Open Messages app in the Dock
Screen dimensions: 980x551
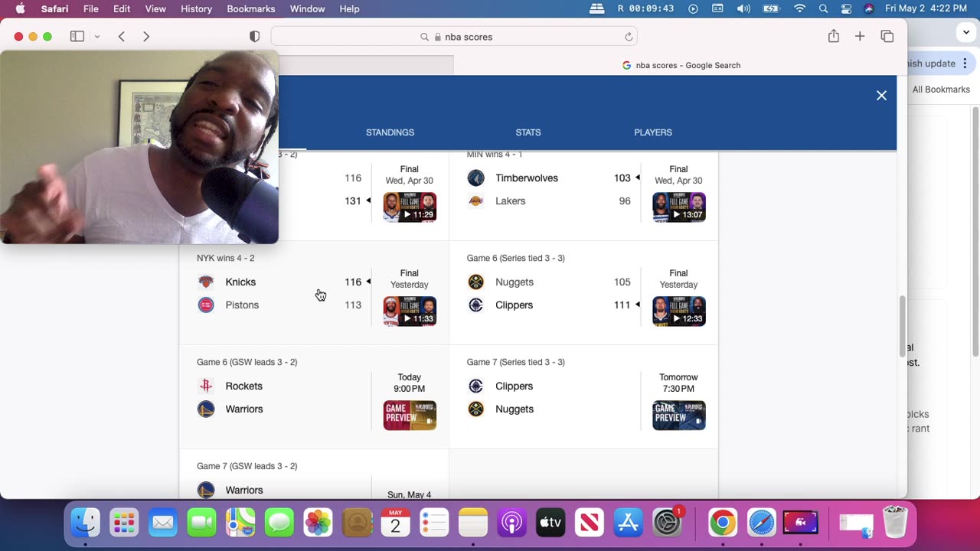click(279, 523)
